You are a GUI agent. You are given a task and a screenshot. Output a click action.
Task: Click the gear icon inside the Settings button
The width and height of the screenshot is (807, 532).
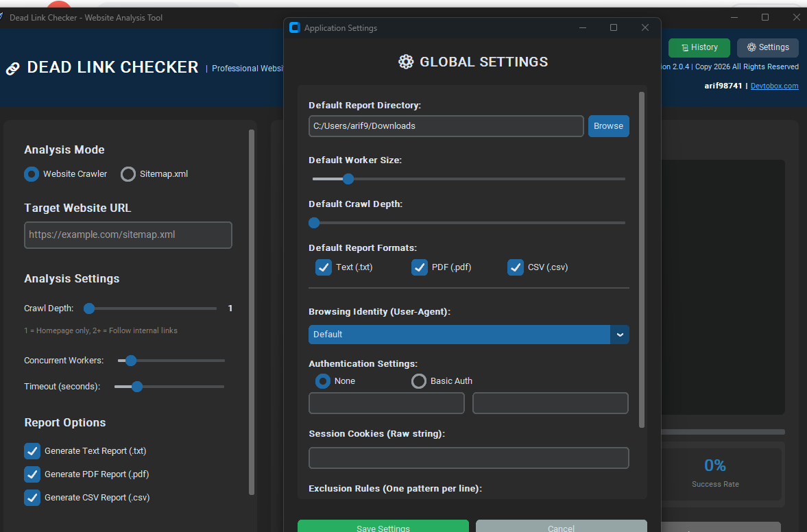tap(751, 47)
